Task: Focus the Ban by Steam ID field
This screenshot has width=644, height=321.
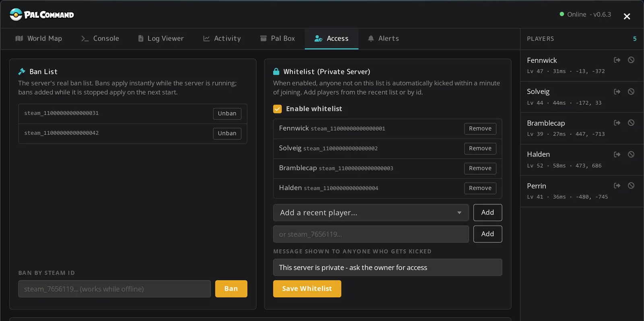Action: pyautogui.click(x=114, y=289)
